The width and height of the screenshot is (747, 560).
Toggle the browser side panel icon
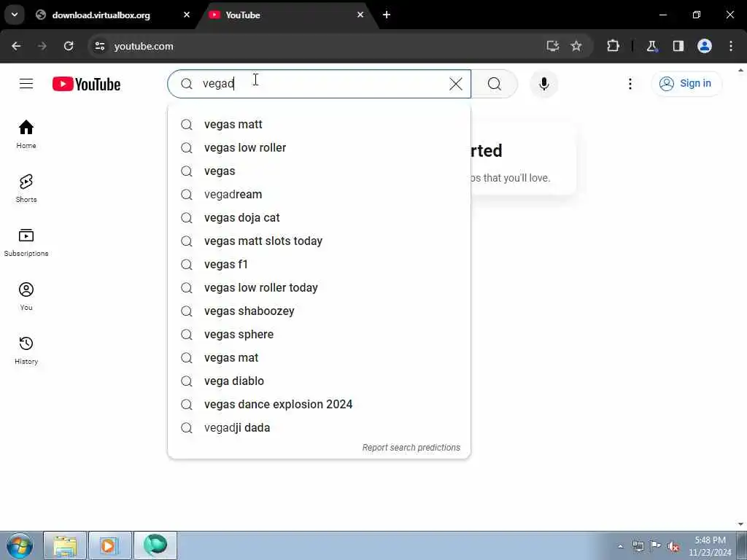tap(678, 46)
